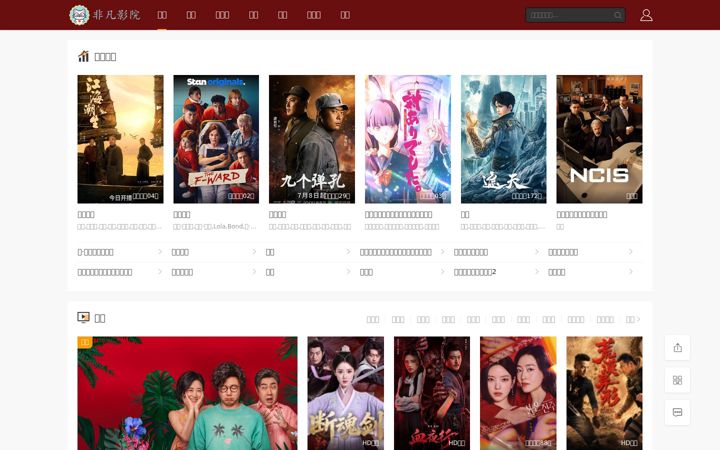The height and width of the screenshot is (450, 720).
Task: Open the user account profile icon
Action: click(646, 15)
